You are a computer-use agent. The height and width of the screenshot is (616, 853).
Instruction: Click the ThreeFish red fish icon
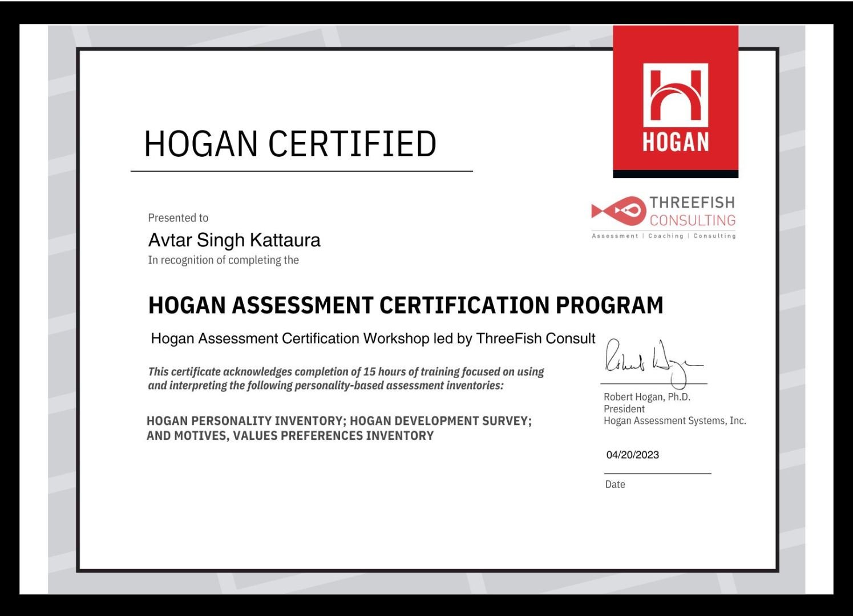(x=618, y=211)
